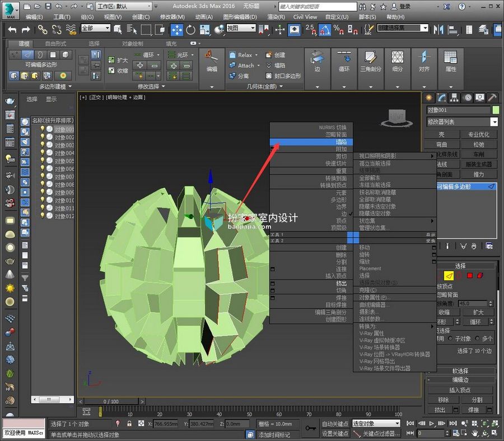Expand the 修改选择 panel arrow
Screen dimensions: 504x441
point(164,86)
